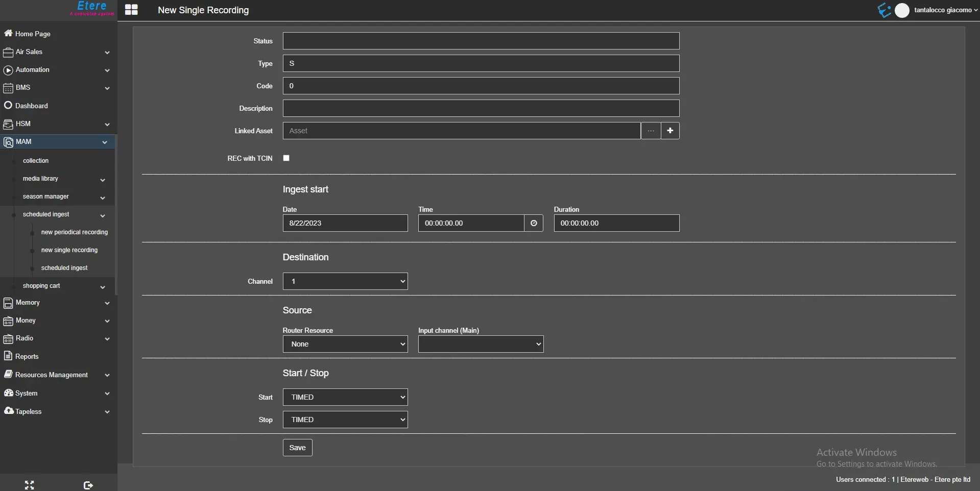This screenshot has height=491, width=980.
Task: Click the Etere logo in top left
Action: pyautogui.click(x=92, y=8)
